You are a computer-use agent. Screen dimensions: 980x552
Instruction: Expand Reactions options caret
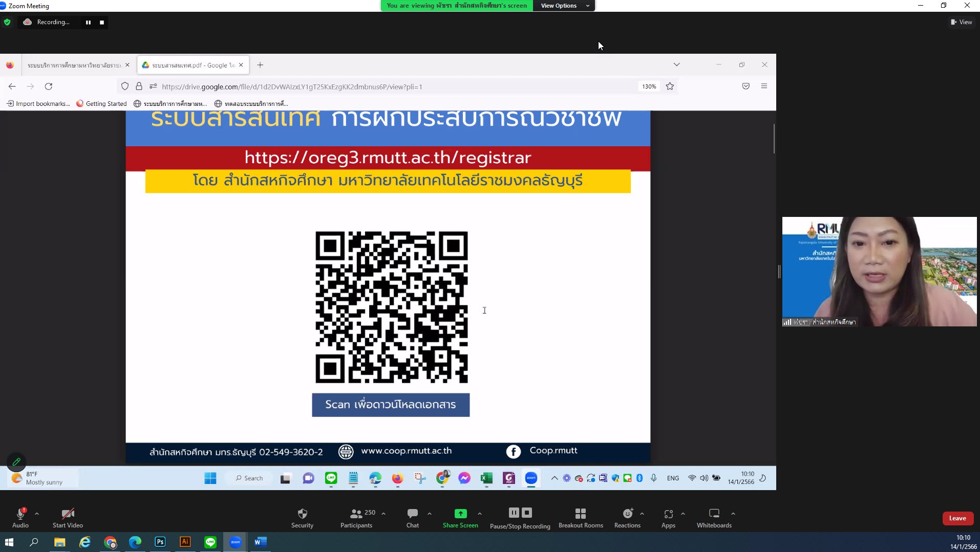point(642,514)
